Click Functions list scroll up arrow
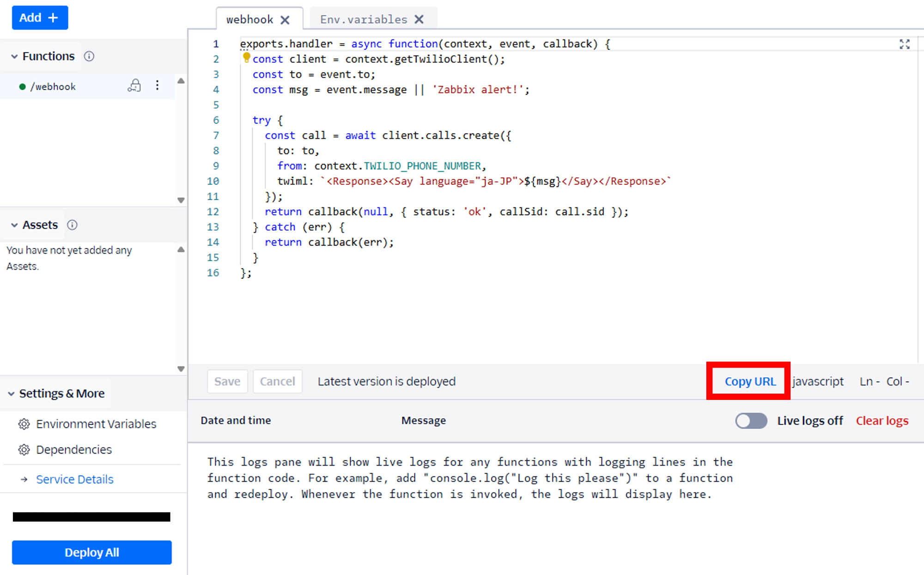 [181, 81]
